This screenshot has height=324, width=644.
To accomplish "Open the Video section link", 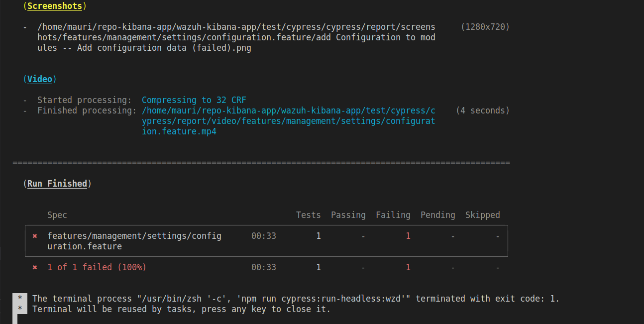I will (40, 79).
